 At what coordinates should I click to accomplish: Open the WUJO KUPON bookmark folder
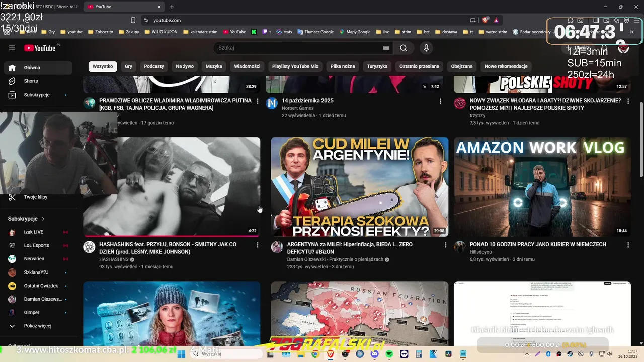click(161, 32)
